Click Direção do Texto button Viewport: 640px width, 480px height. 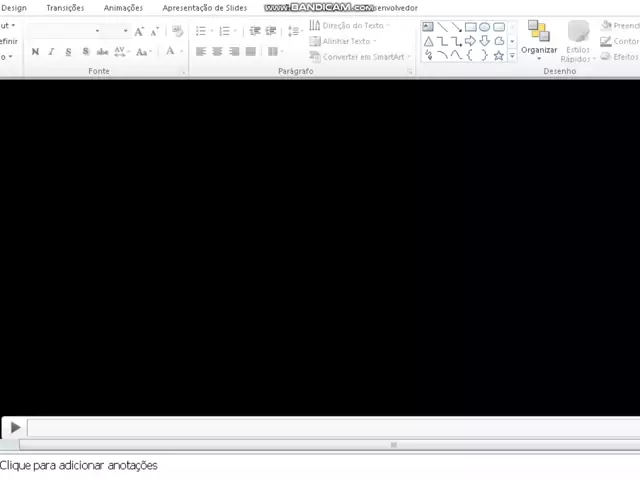click(349, 26)
